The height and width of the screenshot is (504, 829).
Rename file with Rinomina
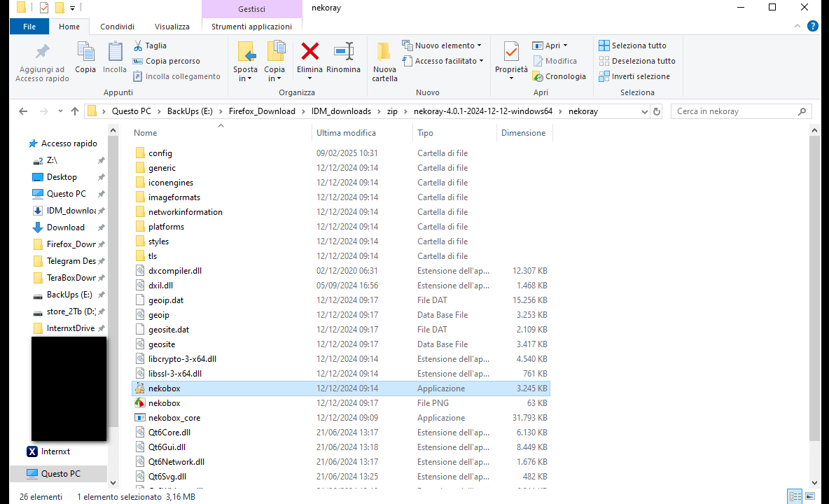[343, 57]
